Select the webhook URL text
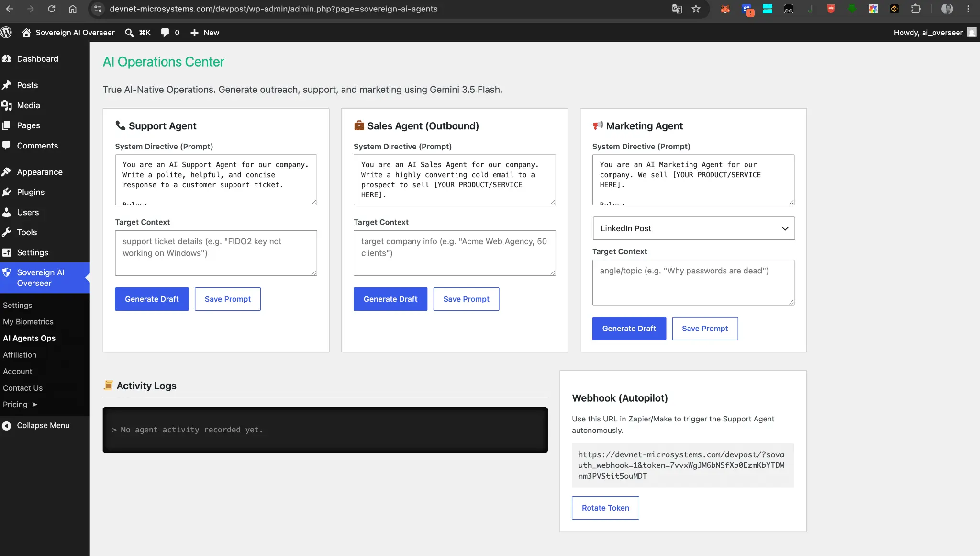The height and width of the screenshot is (556, 980). point(682,465)
